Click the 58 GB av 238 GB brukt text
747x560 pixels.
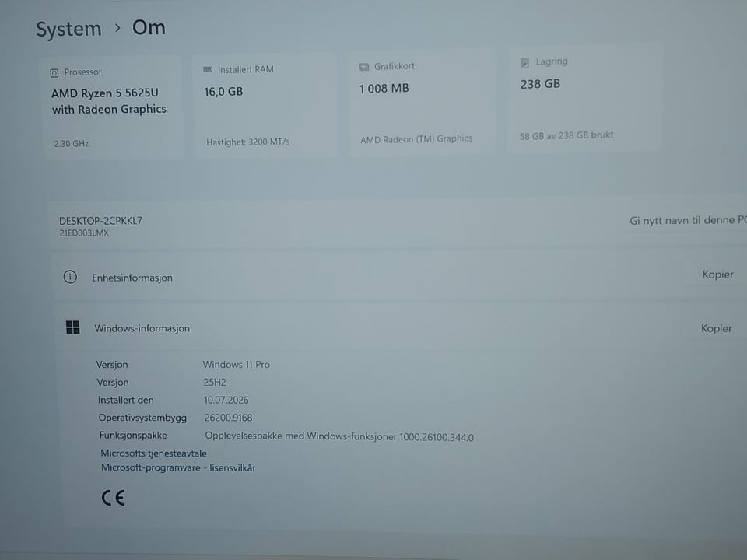coord(566,135)
